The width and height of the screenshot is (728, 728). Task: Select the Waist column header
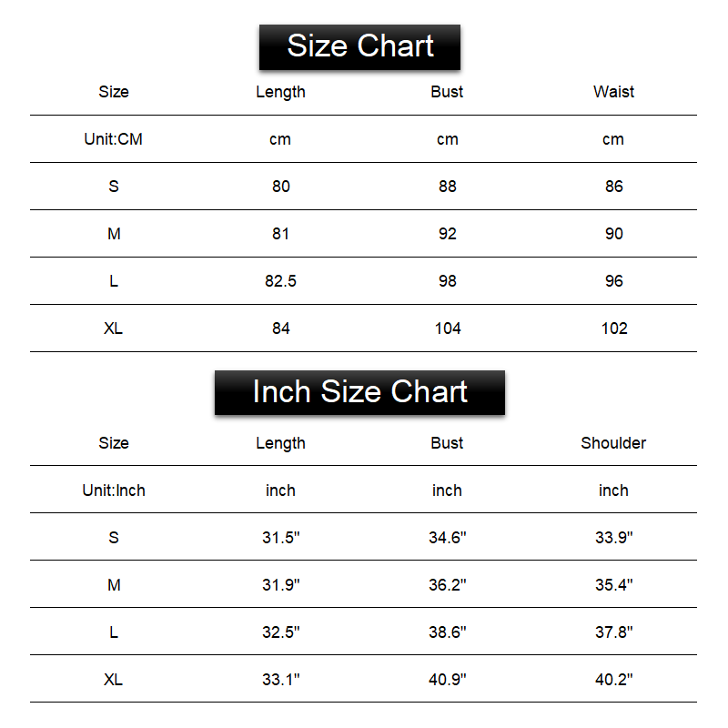[613, 92]
